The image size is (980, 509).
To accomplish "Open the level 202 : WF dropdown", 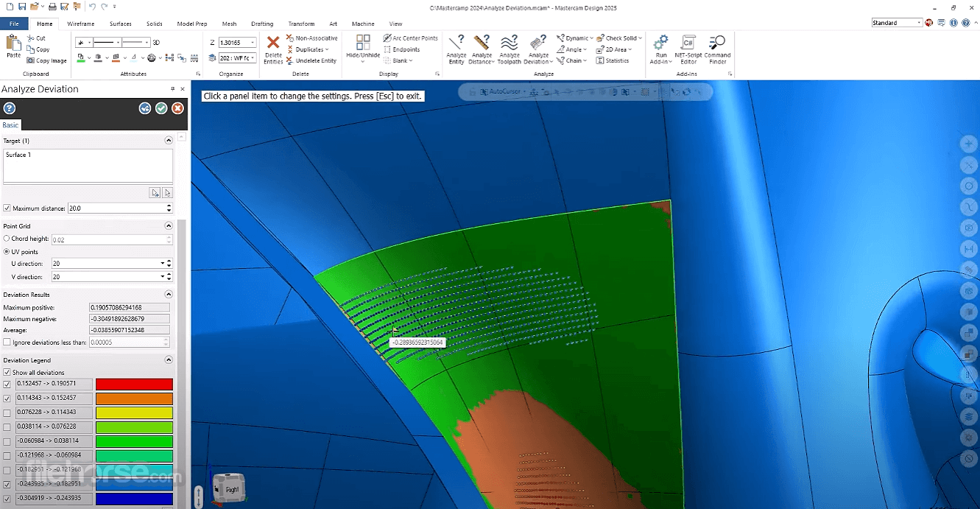I will tap(252, 57).
